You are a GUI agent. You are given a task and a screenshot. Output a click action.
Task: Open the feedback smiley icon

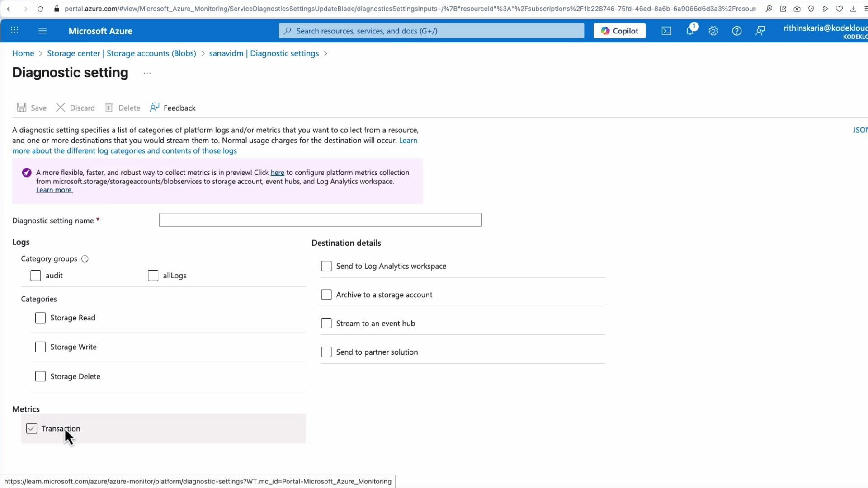tap(760, 31)
